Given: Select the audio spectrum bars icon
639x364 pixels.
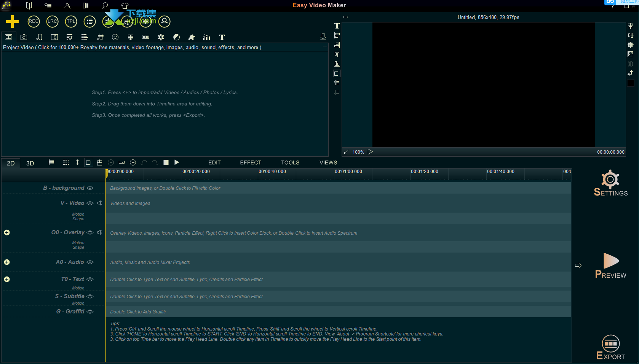Looking at the screenshot, I should [x=206, y=37].
